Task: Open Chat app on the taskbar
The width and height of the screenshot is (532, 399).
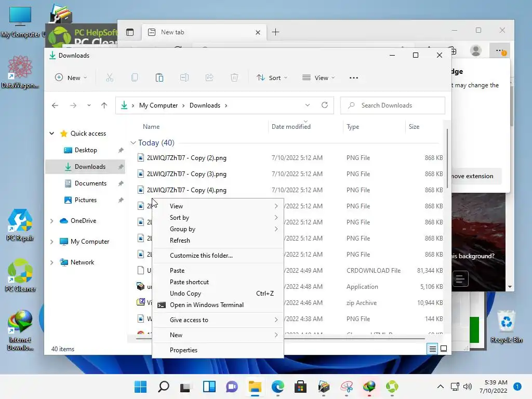Action: click(x=232, y=387)
